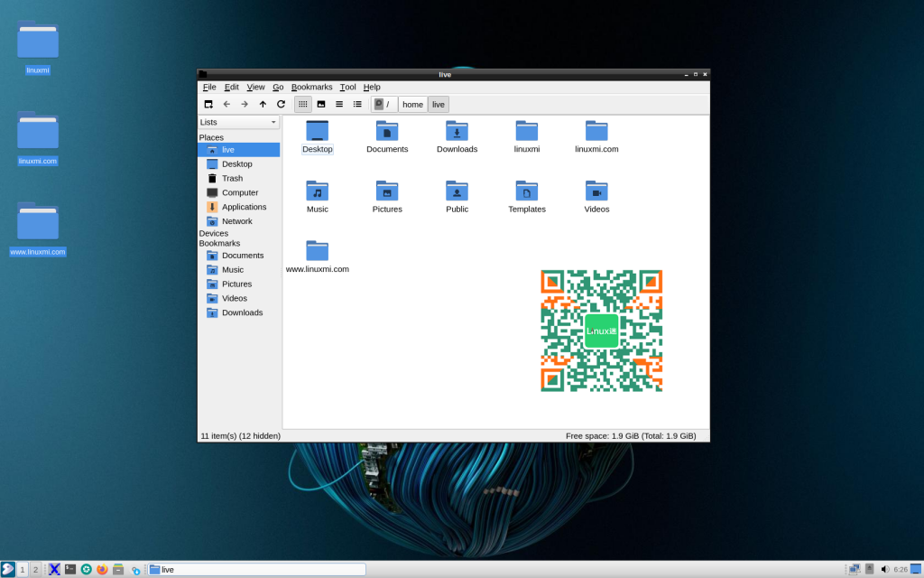Viewport: 924px width, 578px height.
Task: Open the Pictures bookmark in sidebar
Action: point(238,284)
